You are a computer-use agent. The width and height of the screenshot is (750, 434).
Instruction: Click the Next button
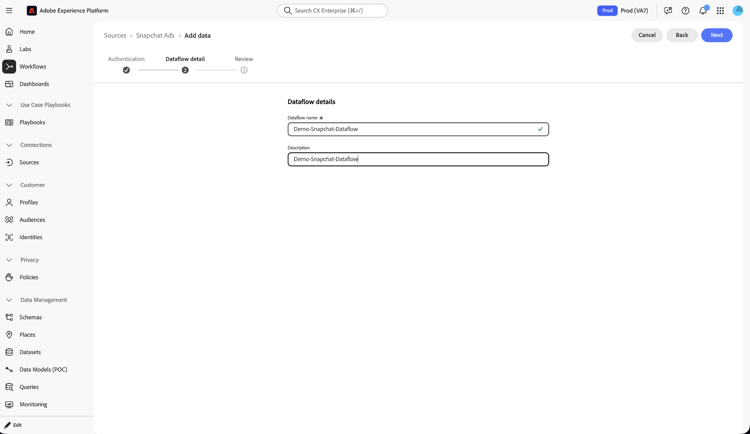717,35
